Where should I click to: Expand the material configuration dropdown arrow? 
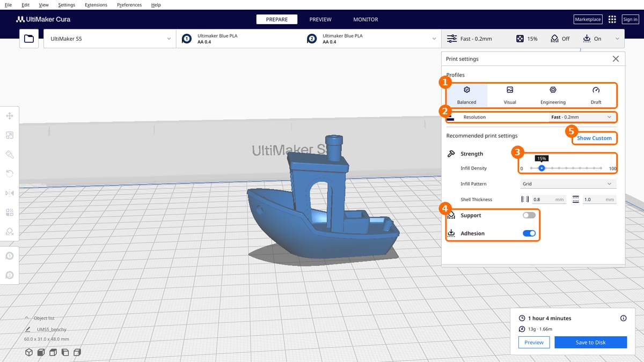434,39
